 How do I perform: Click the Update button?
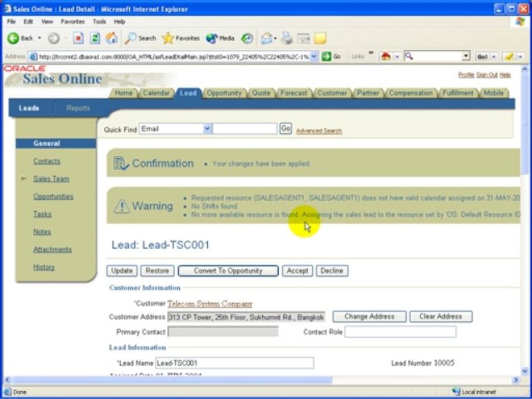pos(122,271)
